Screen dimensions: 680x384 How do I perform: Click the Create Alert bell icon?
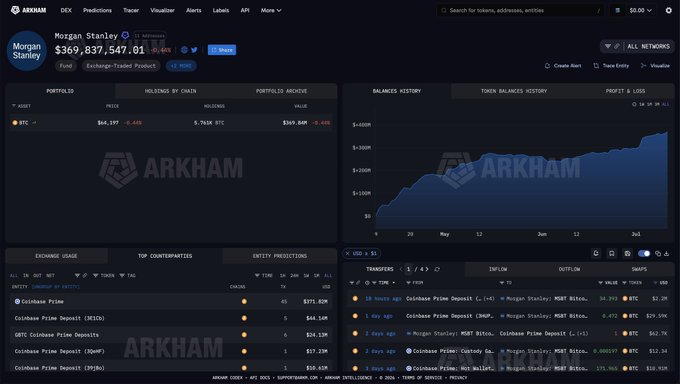[x=547, y=66]
